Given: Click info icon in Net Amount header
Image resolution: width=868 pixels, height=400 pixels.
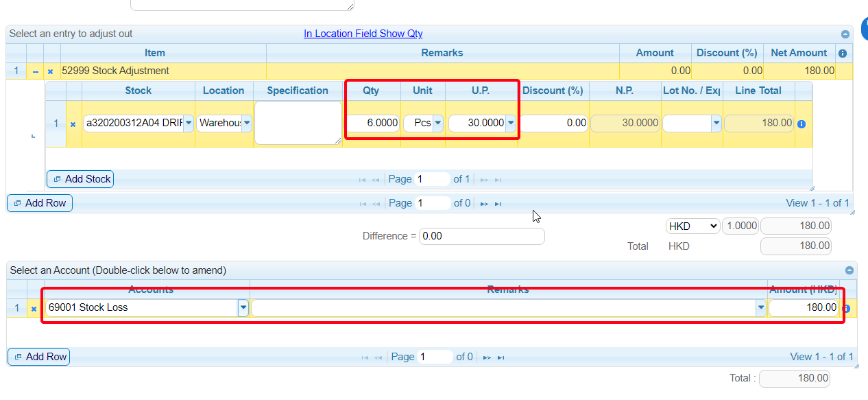Looking at the screenshot, I should [x=843, y=54].
